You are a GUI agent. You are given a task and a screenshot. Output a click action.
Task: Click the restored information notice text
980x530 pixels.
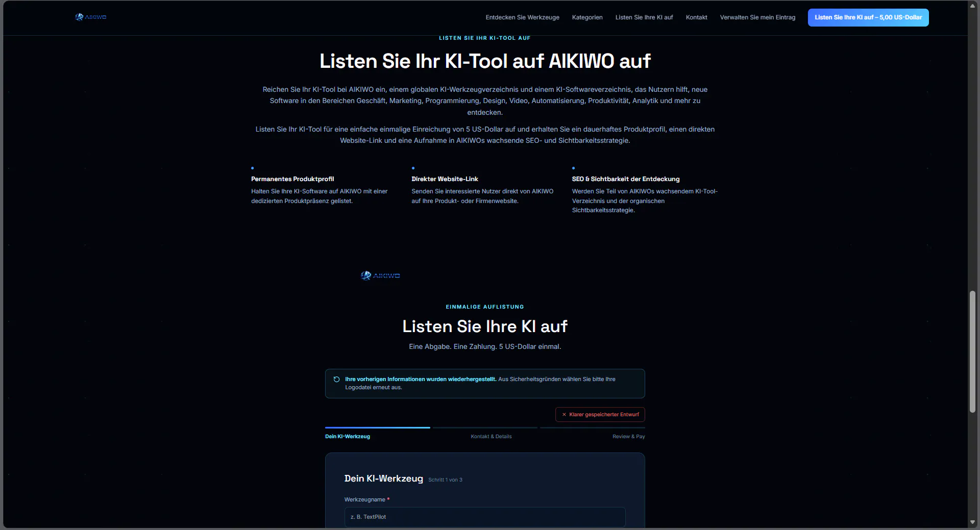(480, 383)
